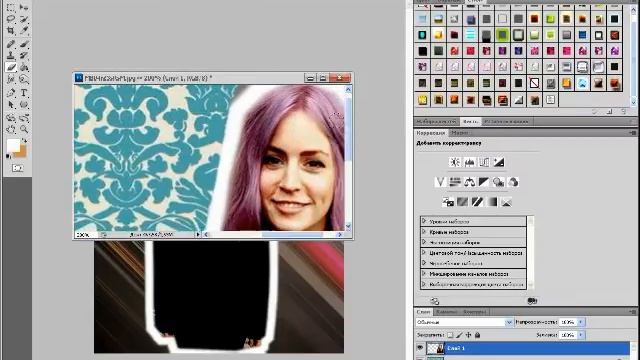Switch to the Коррекция tab
Viewport: 640px width, 360px height.
431,133
